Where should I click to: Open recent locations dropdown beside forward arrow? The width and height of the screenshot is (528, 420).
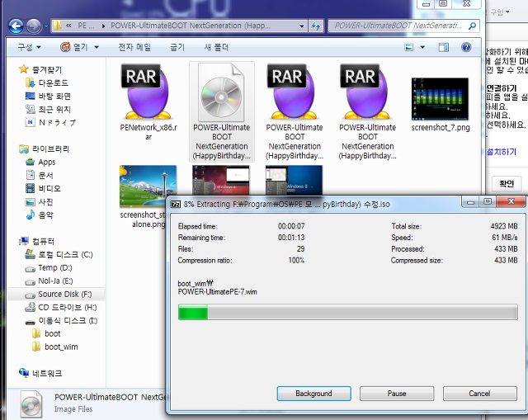[x=46, y=26]
